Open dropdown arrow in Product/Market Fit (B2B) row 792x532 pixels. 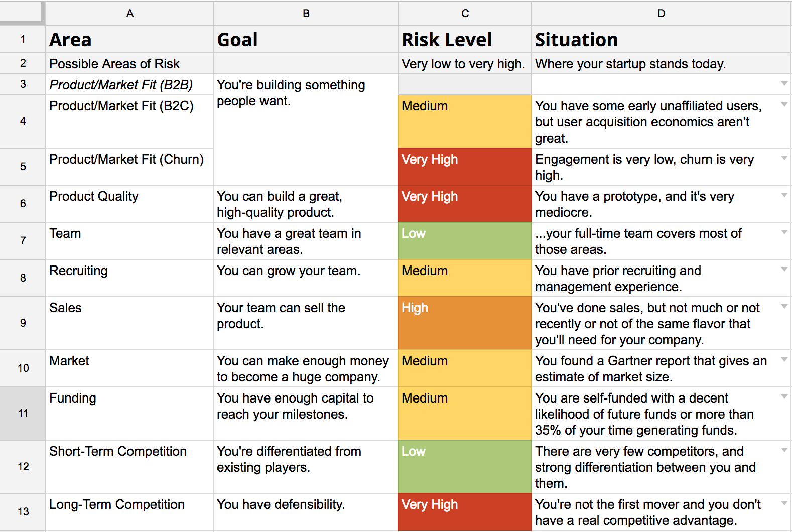[x=784, y=84]
